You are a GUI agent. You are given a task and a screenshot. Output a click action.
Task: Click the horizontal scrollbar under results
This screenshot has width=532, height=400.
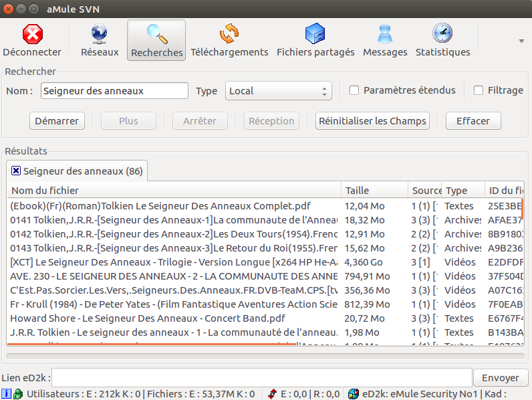pyautogui.click(x=265, y=356)
